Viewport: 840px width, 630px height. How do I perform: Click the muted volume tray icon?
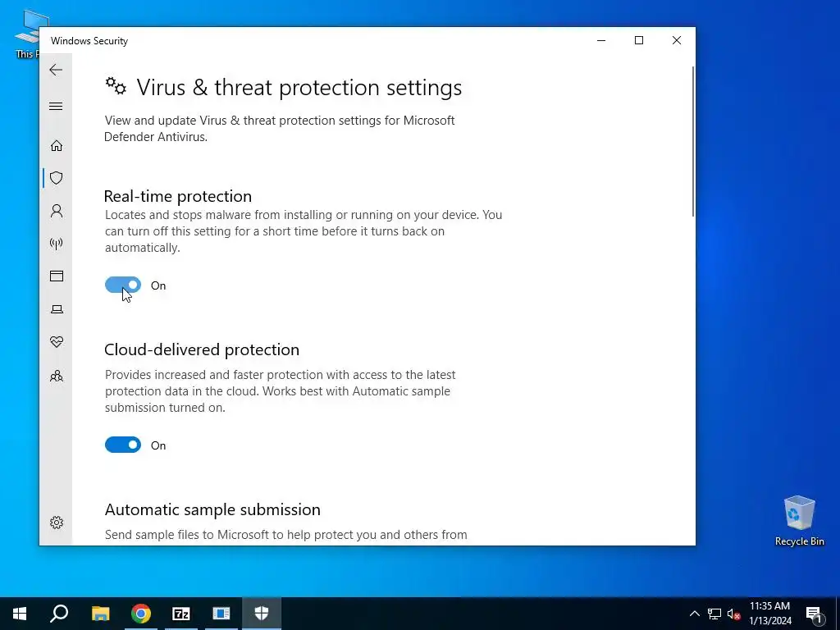pyautogui.click(x=733, y=614)
